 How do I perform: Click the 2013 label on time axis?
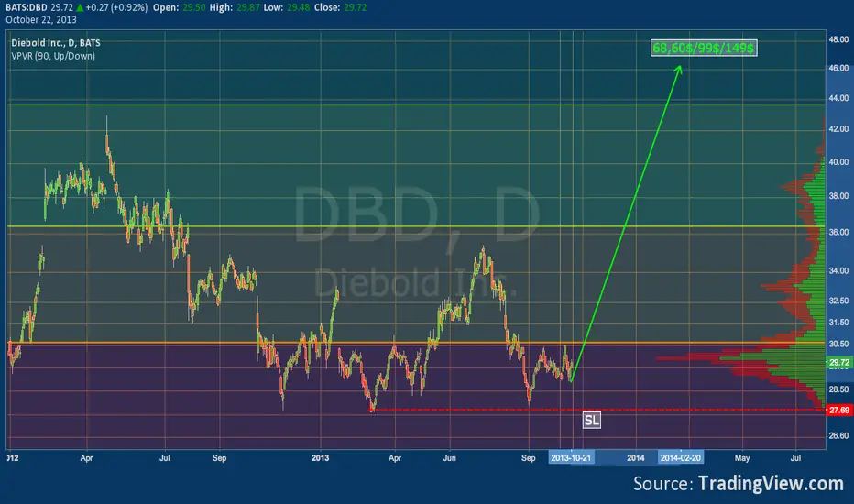click(x=321, y=457)
